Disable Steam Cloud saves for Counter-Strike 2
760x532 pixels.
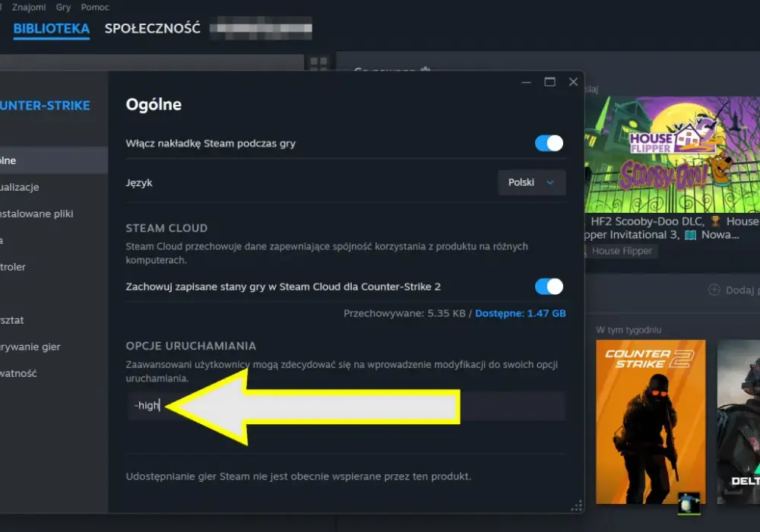coord(549,287)
